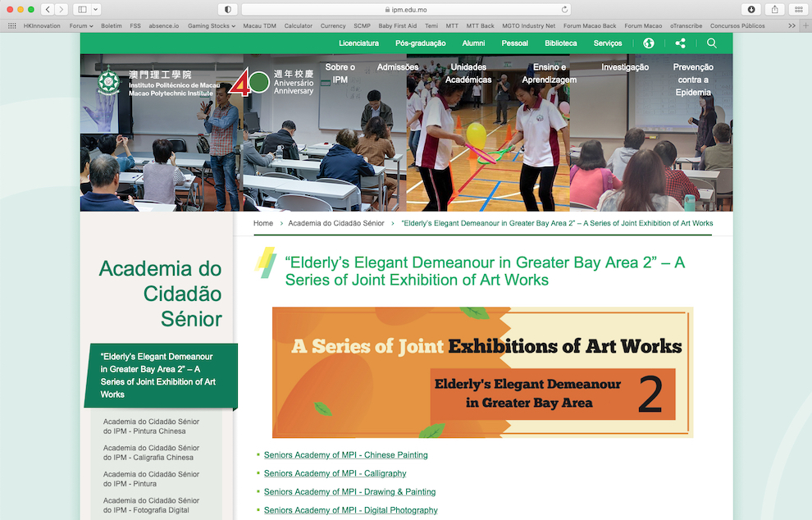Open the Boletim bookmark
This screenshot has width=812, height=520.
(x=112, y=26)
